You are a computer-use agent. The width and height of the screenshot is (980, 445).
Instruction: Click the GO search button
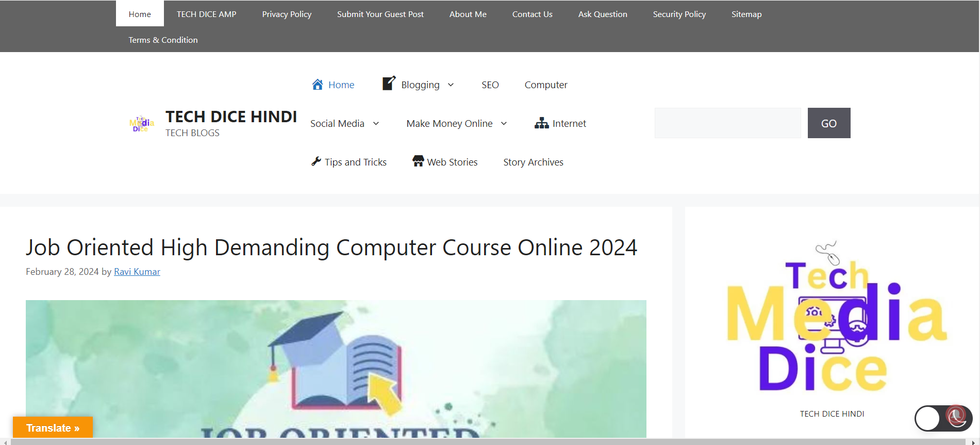828,123
